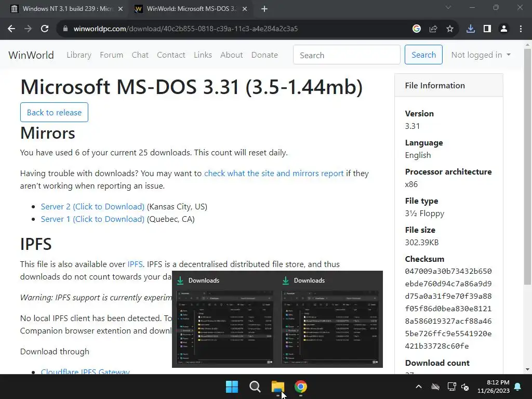Click the Search button

tap(423, 55)
